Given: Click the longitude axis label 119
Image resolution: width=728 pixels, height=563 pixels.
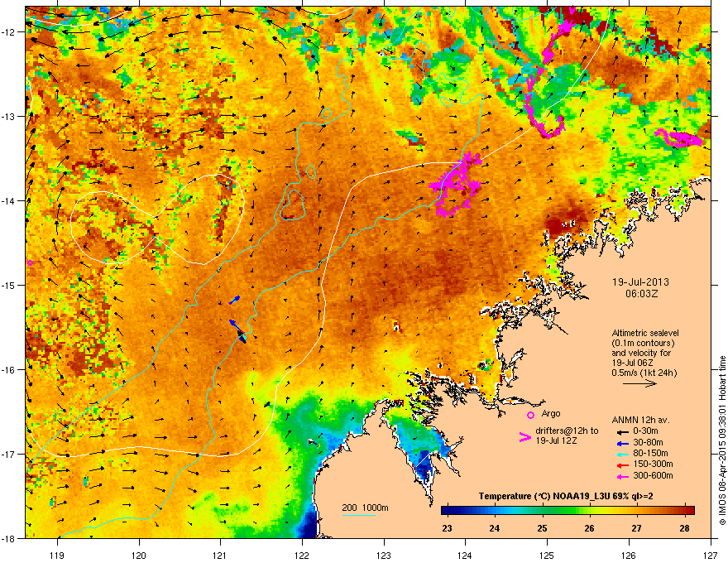Looking at the screenshot, I should coord(58,555).
